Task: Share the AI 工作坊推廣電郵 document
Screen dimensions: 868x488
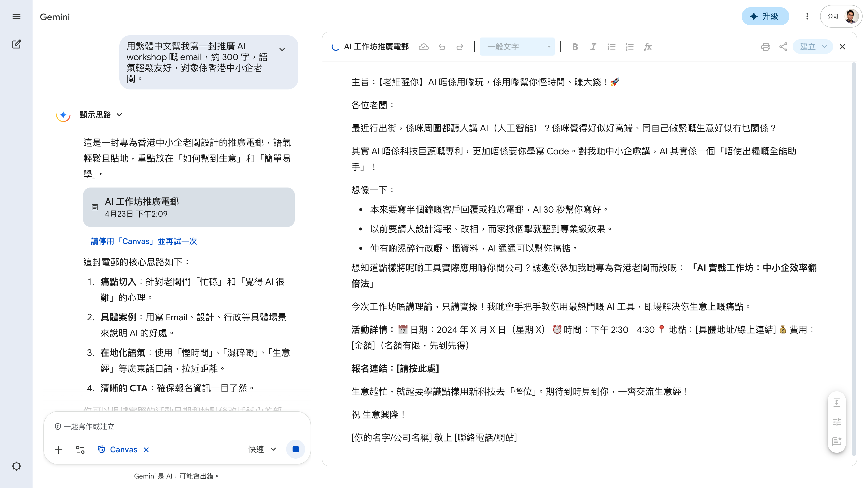Action: 783,47
